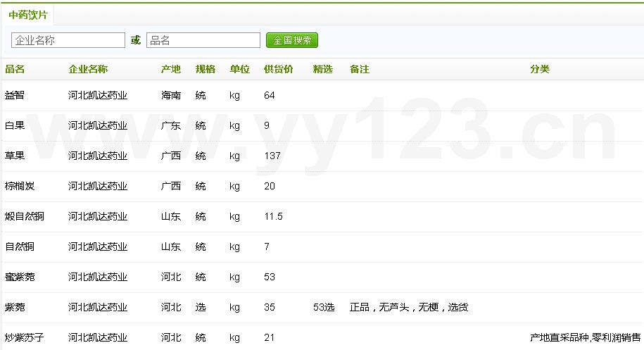644x350 pixels.
Task: Select the 益智 product name
Action: 15,95
